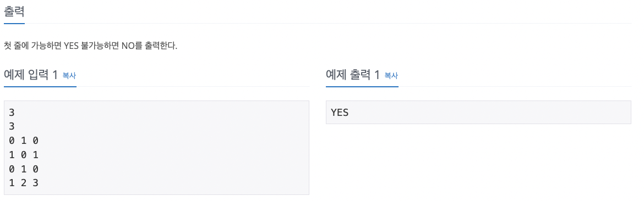Screen dimensions: 644x201
Task: Click the "1 0 1" row in sample input
Action: (x=24, y=155)
